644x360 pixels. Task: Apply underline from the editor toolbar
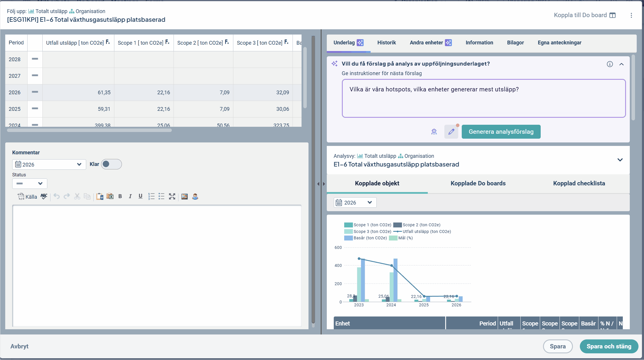coord(140,196)
